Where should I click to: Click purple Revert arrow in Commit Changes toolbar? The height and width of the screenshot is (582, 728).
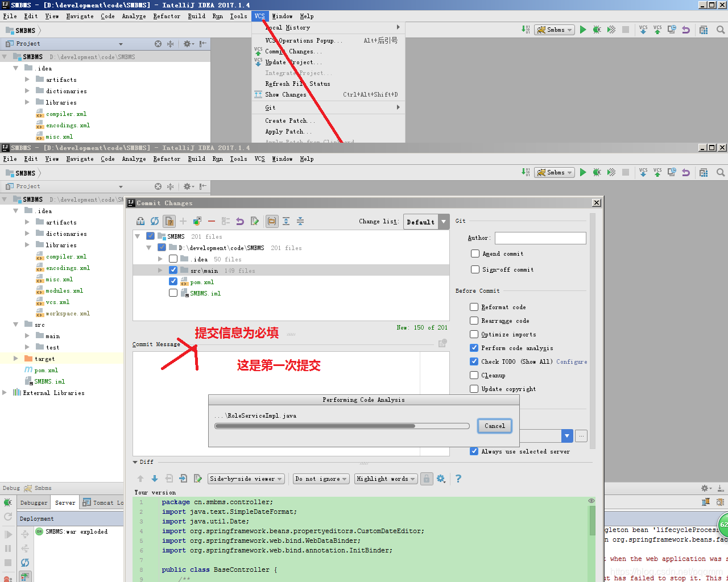[240, 221]
